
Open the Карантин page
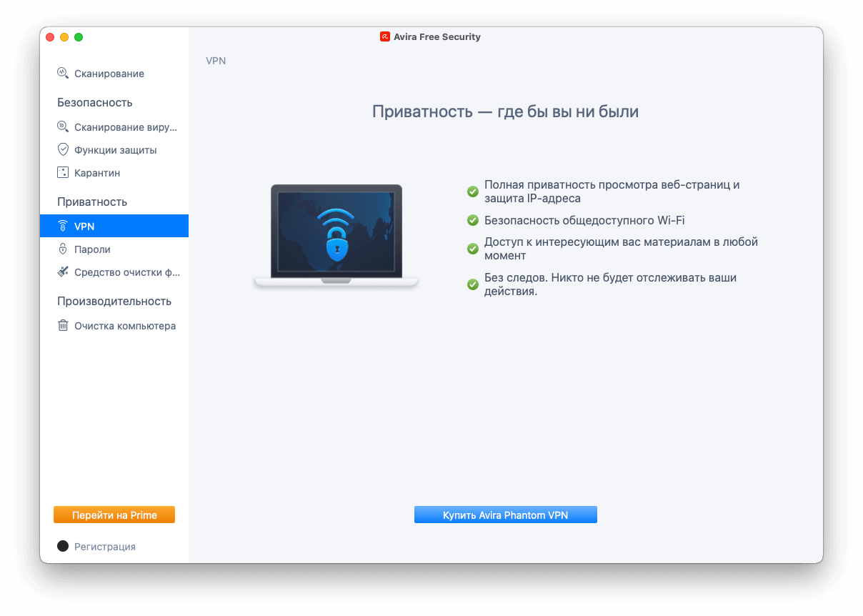(114, 173)
